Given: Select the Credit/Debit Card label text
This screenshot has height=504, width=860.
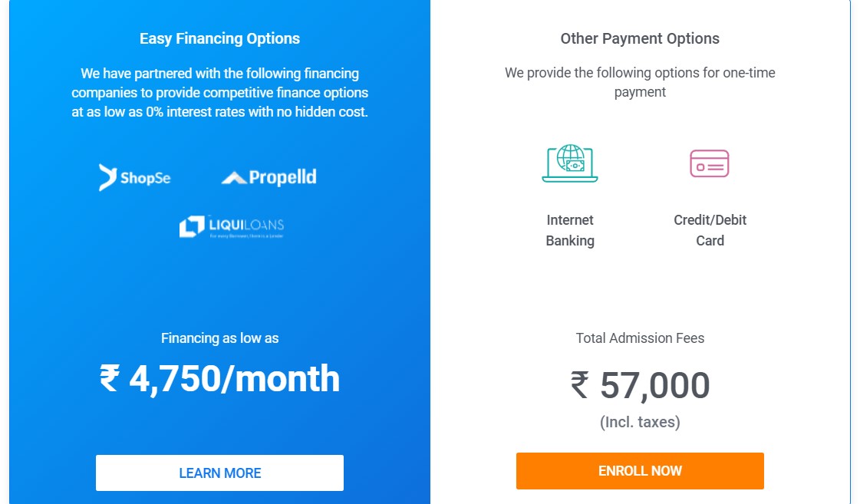Looking at the screenshot, I should coord(710,230).
